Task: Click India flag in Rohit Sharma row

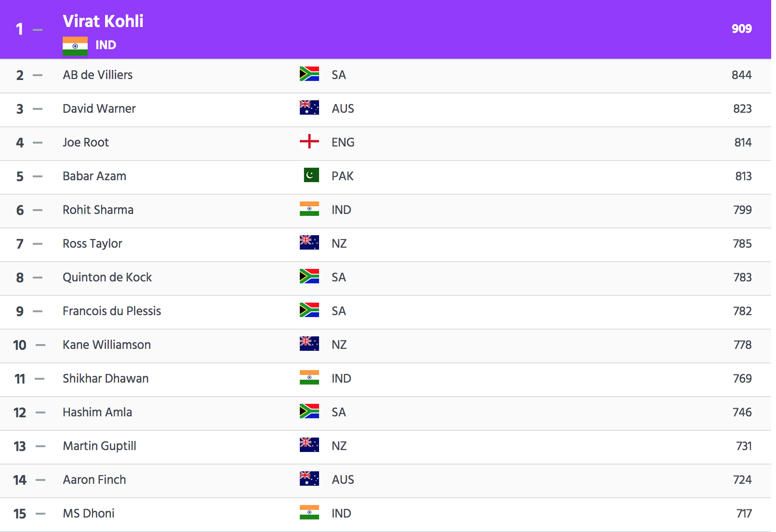Action: point(309,209)
